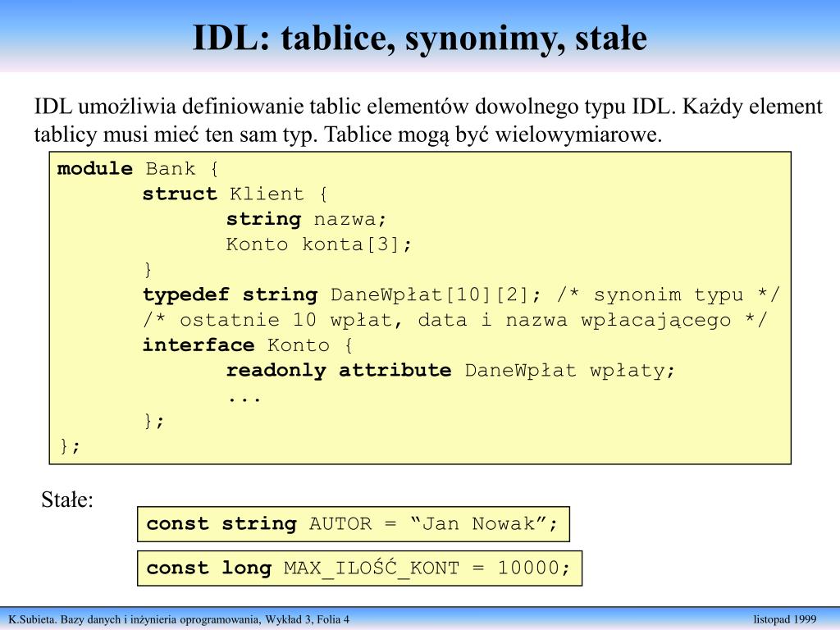Click the comment "ostatnie 10 wpłat, data i nazwa wpłacającego"
The height and width of the screenshot is (630, 840).
[455, 321]
